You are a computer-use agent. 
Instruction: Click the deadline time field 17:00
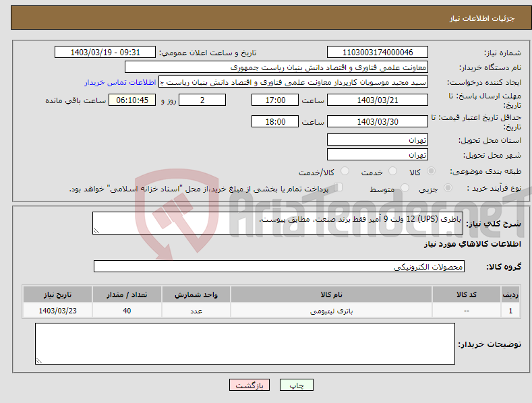[x=275, y=100]
